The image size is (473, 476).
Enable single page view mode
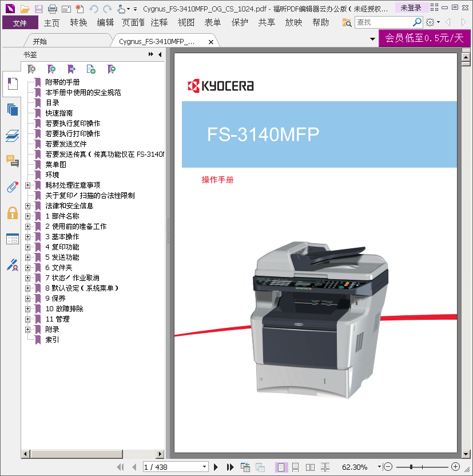[281, 467]
